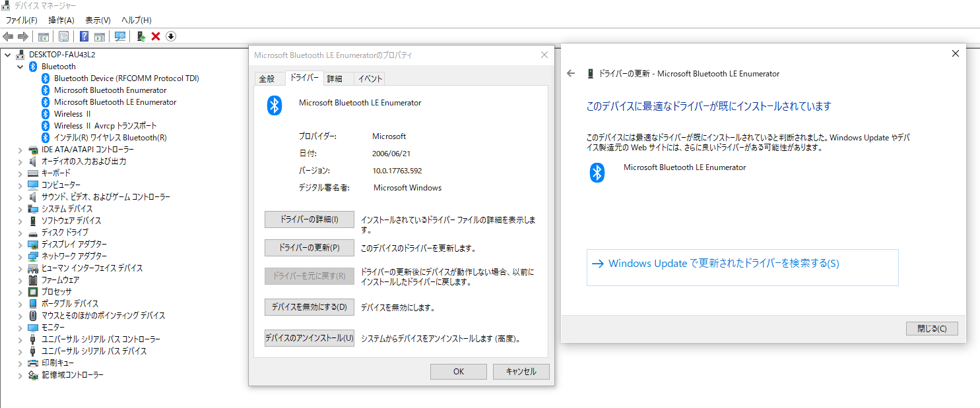980x408 pixels.
Task: Click Scan for hardware changes icon
Action: 120,36
